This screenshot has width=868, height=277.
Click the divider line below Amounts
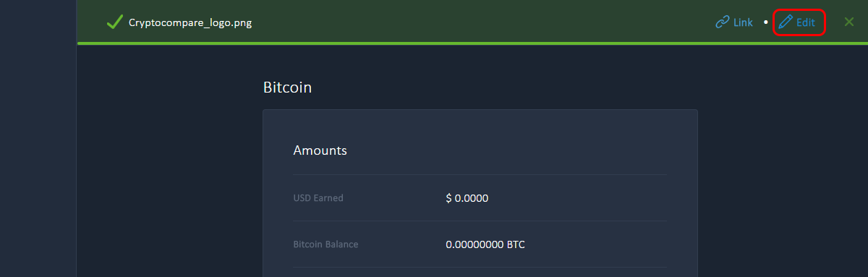pos(480,174)
